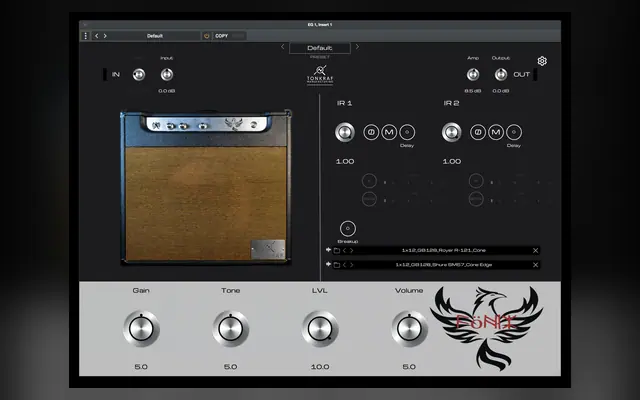Toggle the Breakup switch
The image size is (640, 400).
[348, 229]
